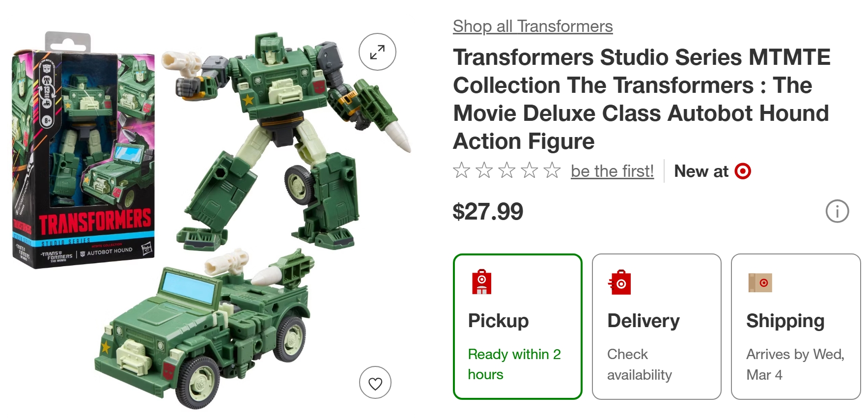The height and width of the screenshot is (418, 868).
Task: Click the Shipping cardboard box icon
Action: 760,282
